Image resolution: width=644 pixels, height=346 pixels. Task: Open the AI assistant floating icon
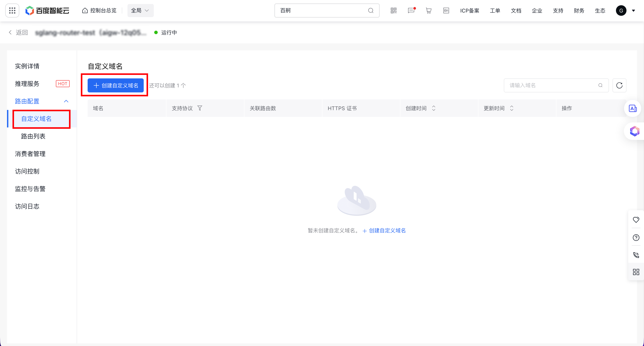tap(635, 131)
